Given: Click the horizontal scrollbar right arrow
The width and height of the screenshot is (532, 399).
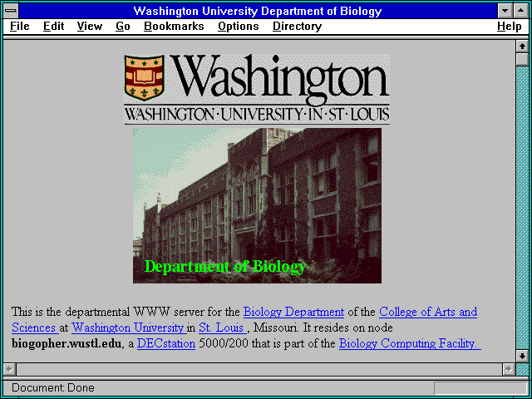Looking at the screenshot, I should (x=509, y=369).
